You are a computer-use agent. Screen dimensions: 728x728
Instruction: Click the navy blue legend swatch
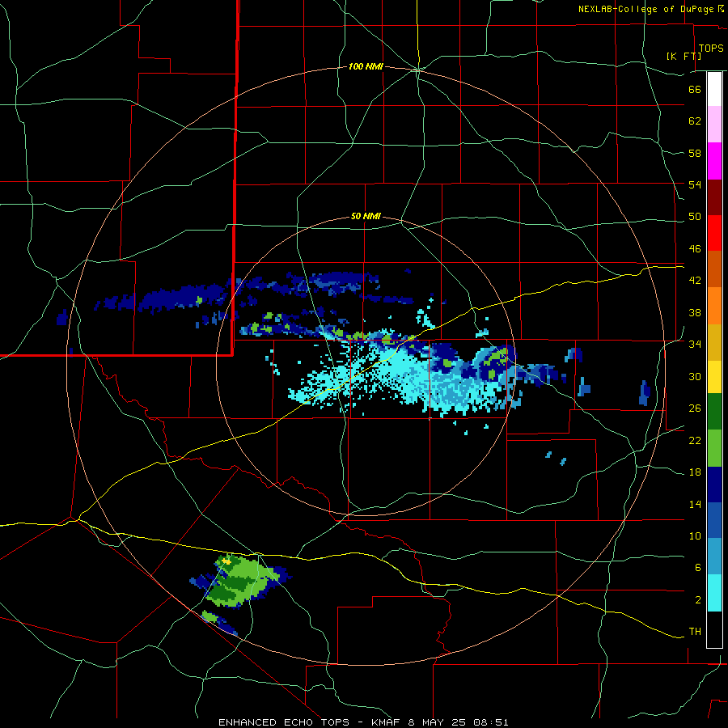point(714,485)
